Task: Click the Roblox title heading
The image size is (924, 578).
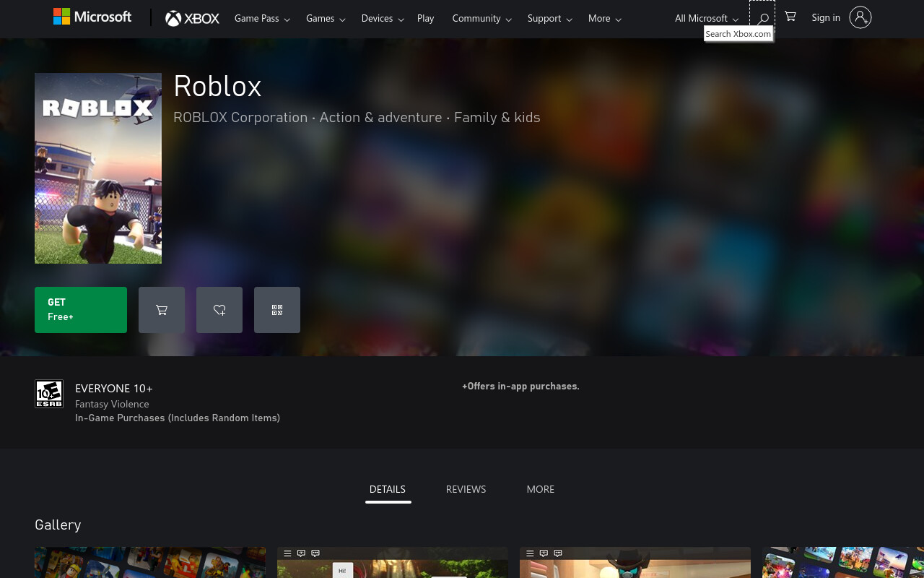Action: click(217, 86)
